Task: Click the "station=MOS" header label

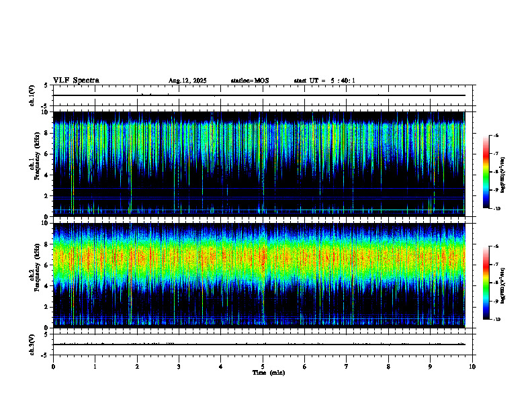Action: pyautogui.click(x=250, y=81)
